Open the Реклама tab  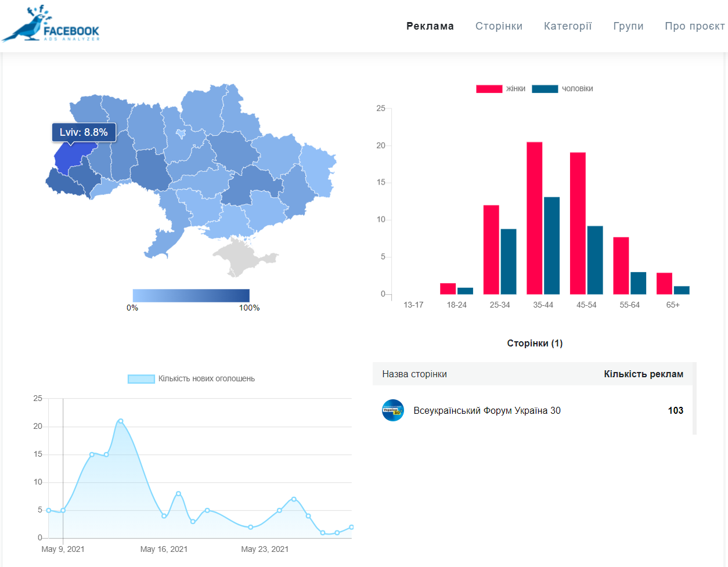coord(430,26)
